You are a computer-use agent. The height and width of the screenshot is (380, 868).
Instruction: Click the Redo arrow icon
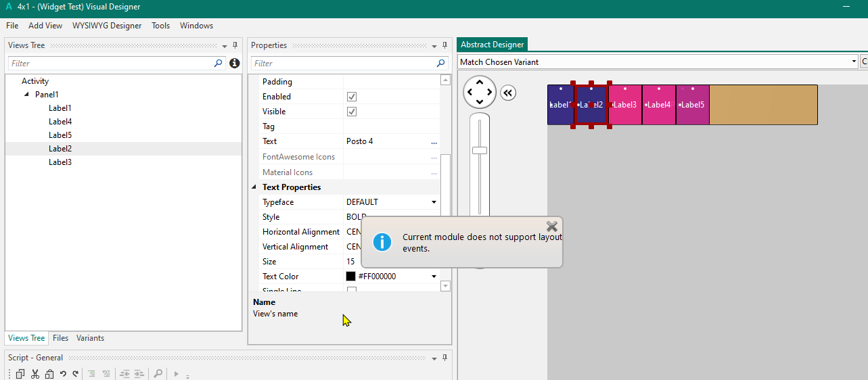[x=75, y=373]
